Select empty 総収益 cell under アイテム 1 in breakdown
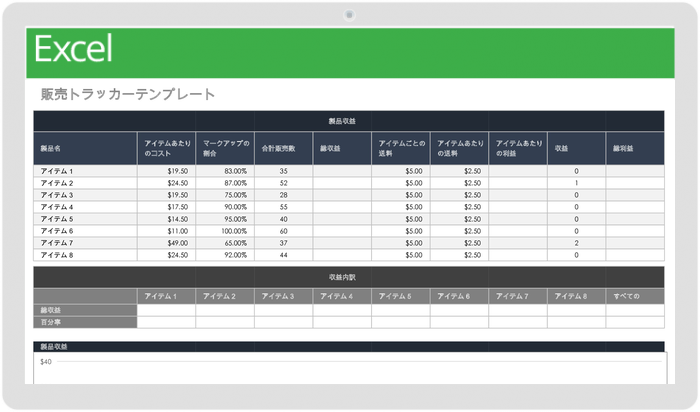The width and height of the screenshot is (700, 412). click(167, 310)
